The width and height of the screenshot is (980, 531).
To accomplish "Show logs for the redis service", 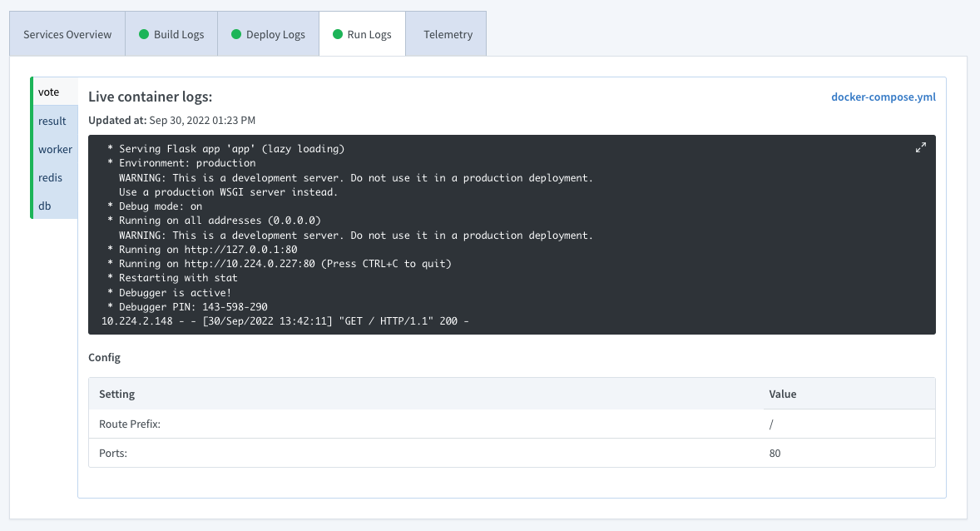I will pyautogui.click(x=55, y=177).
